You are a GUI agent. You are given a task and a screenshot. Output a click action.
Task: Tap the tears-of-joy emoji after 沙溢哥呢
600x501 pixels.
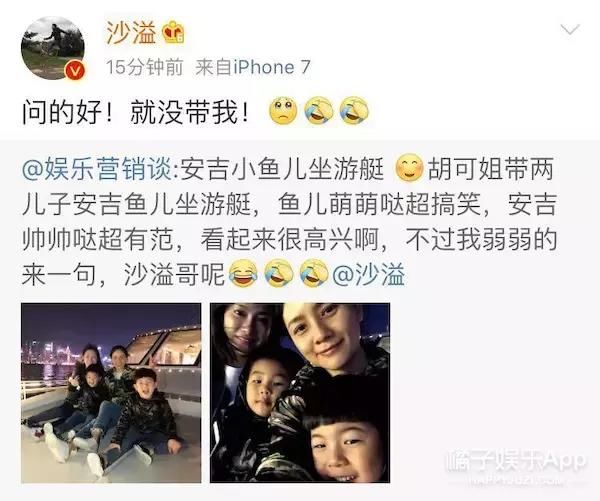pos(243,274)
